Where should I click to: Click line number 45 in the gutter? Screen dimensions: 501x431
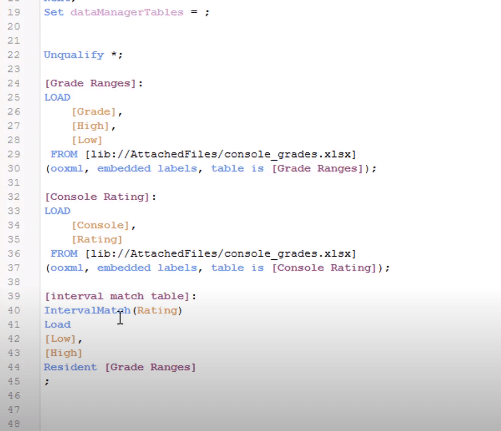(14, 382)
